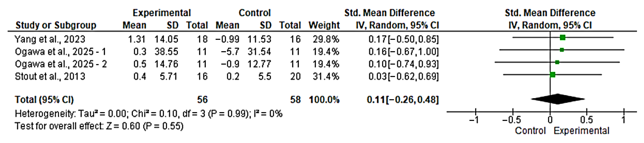Select the Weight column header
The width and height of the screenshot is (644, 143).
pyautogui.click(x=324, y=25)
